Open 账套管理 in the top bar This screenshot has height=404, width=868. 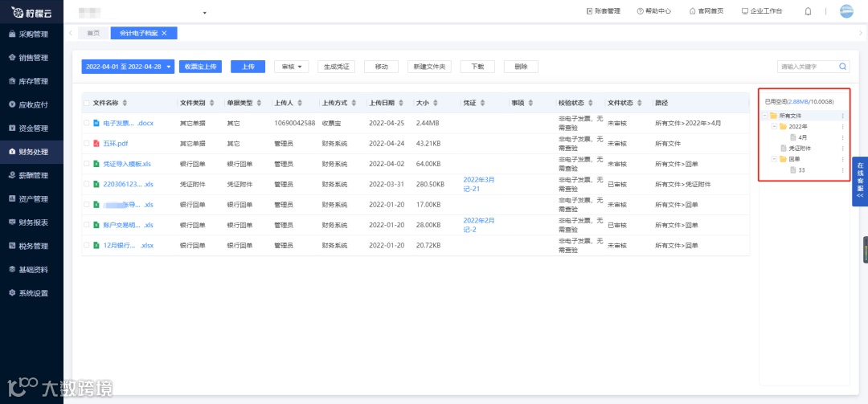pyautogui.click(x=604, y=11)
